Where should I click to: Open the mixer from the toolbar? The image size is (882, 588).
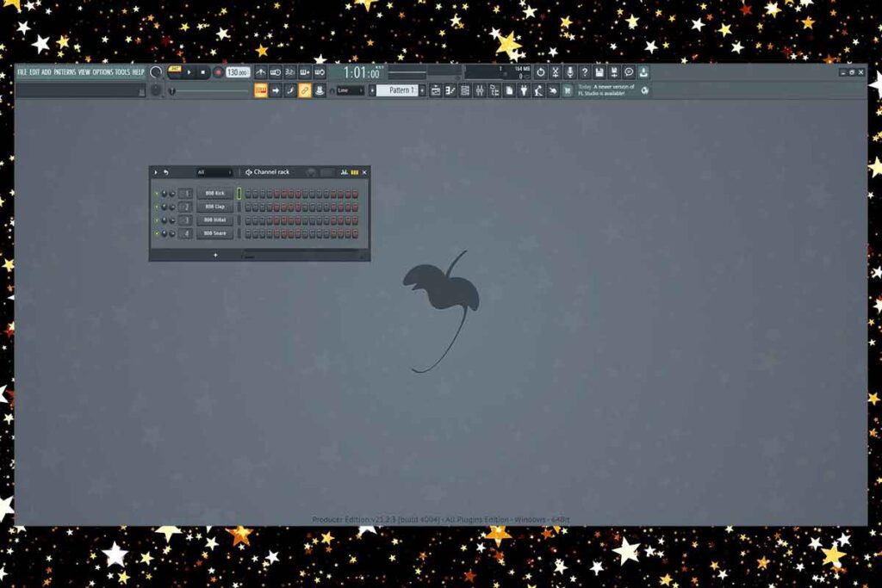pos(479,90)
